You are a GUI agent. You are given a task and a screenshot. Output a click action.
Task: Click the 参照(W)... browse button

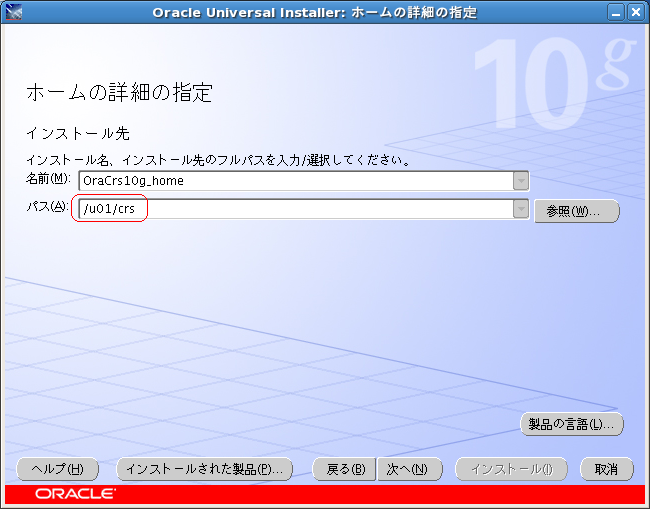click(x=577, y=211)
